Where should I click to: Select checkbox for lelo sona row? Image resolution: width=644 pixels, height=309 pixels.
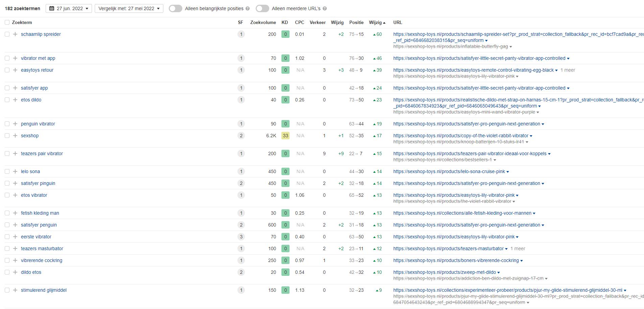tap(7, 171)
